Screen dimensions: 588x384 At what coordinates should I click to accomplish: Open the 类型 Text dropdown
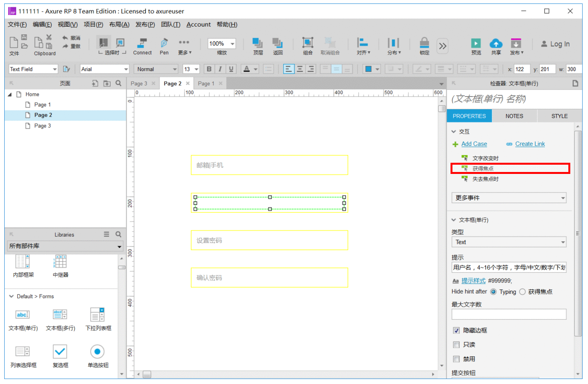click(509, 242)
